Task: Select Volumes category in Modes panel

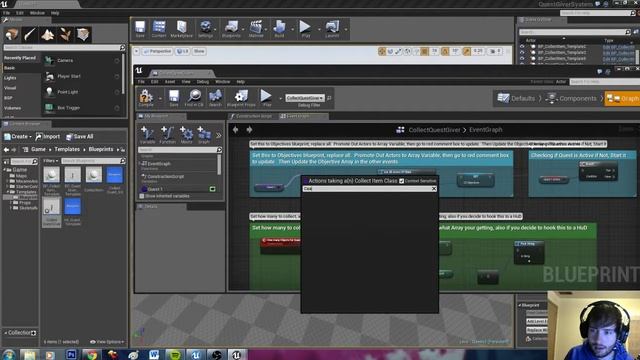Action: pyautogui.click(x=13, y=108)
